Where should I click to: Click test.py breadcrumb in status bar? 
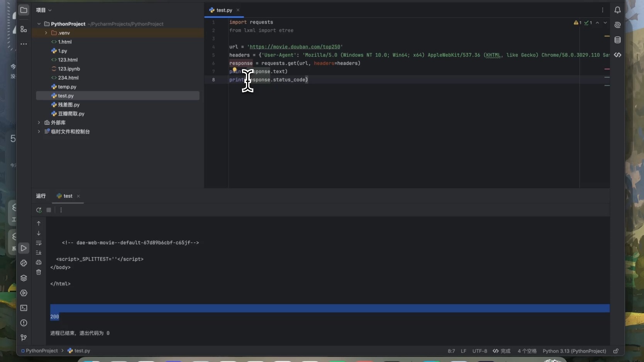coord(79,351)
